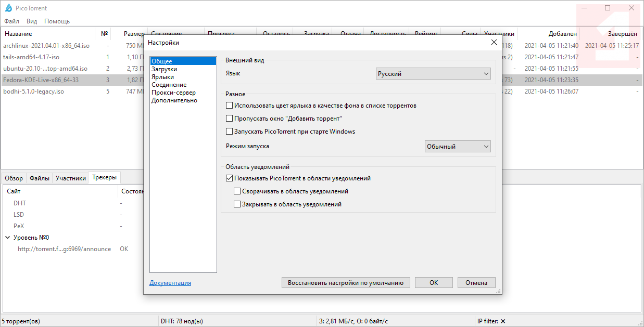The height and width of the screenshot is (327, 644).
Task: Select the ubuntu-20.10 desktop amd64 torrent
Action: tap(45, 69)
